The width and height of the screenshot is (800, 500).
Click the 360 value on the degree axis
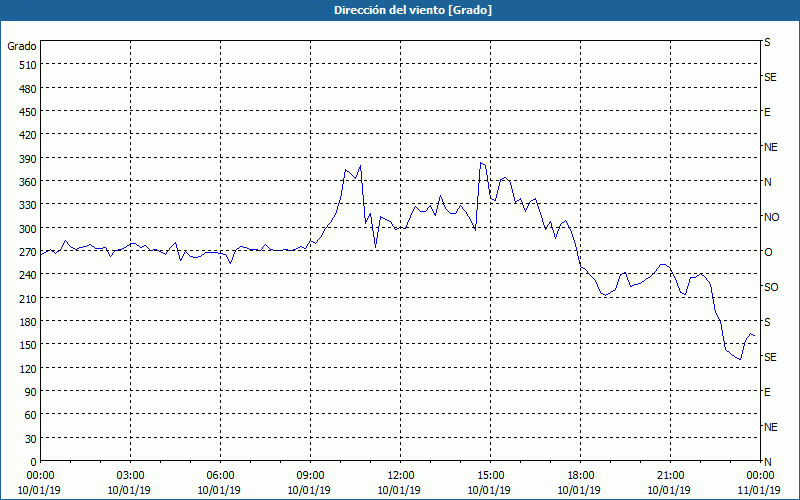coord(28,182)
